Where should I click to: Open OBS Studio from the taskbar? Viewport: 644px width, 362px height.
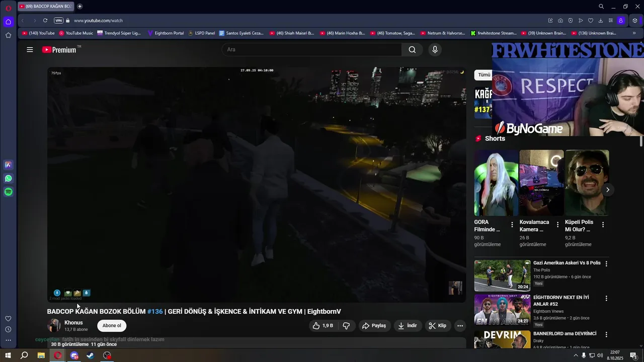[x=107, y=355]
